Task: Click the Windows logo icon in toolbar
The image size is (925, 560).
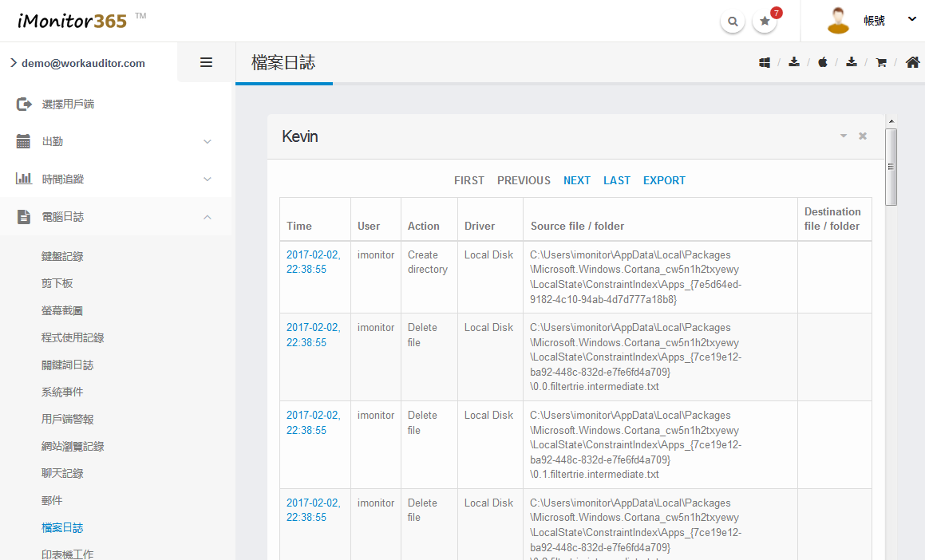Action: [x=765, y=62]
